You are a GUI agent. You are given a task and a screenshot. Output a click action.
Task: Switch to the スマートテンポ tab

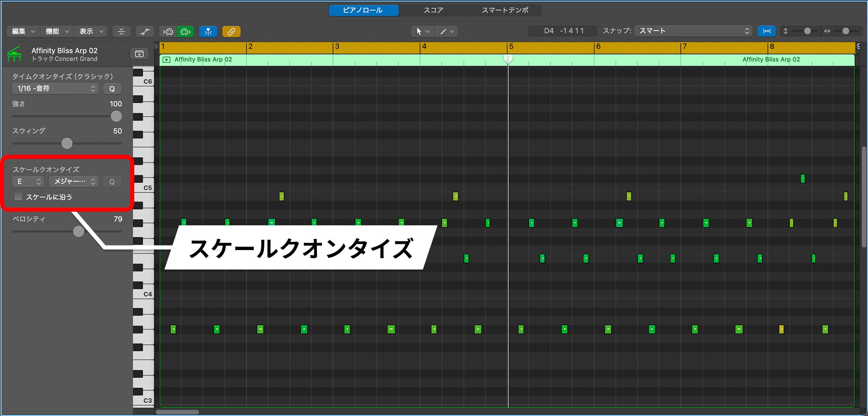point(505,10)
